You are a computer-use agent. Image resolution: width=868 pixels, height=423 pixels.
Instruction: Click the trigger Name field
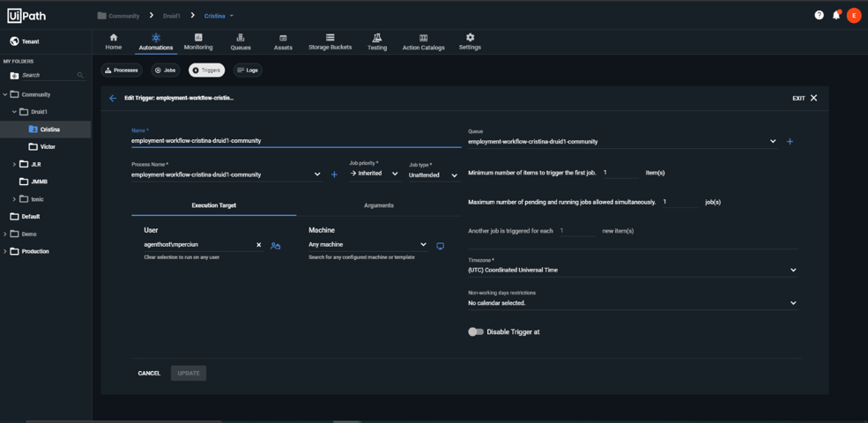pyautogui.click(x=296, y=141)
